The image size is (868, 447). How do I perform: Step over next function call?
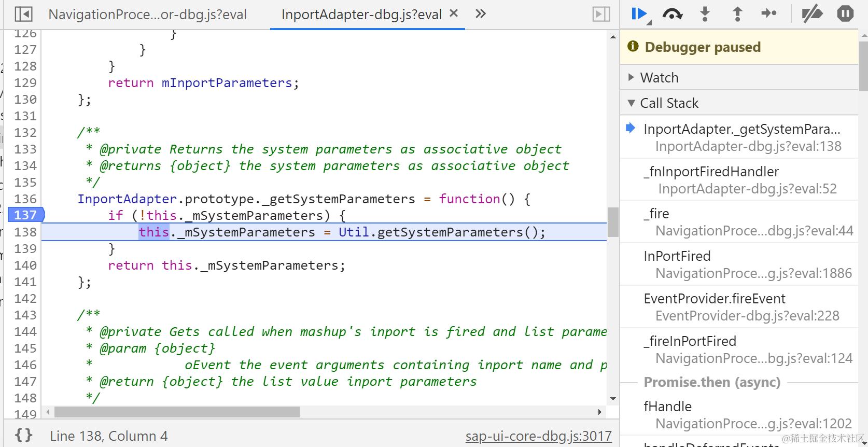673,14
